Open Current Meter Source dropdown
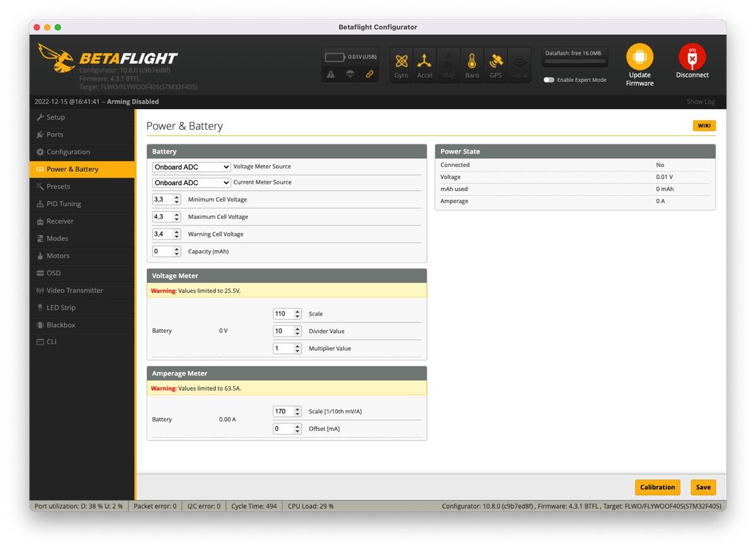The width and height of the screenshot is (756, 550). click(x=192, y=183)
